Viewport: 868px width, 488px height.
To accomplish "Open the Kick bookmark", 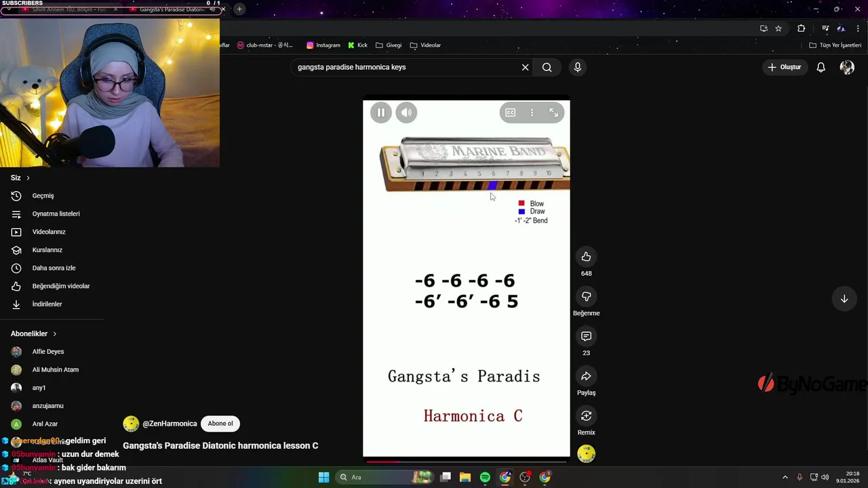I will click(x=357, y=45).
